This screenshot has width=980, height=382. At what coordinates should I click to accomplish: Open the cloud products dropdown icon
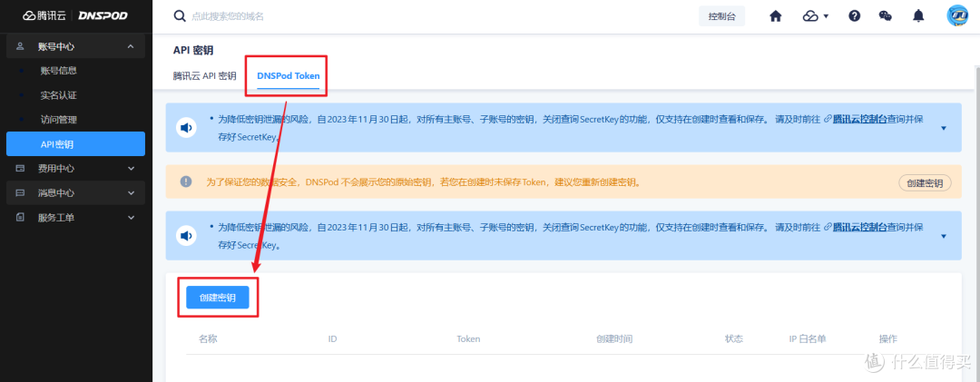[815, 16]
